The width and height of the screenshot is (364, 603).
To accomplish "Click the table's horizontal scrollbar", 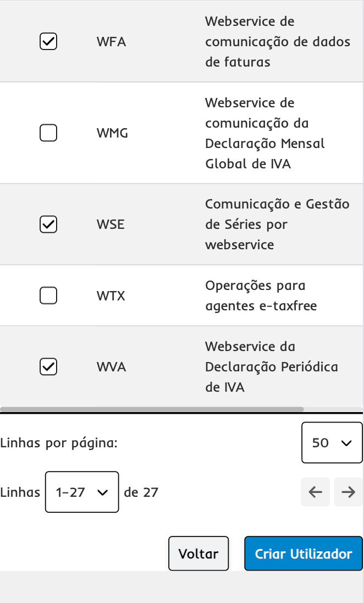I will [x=152, y=409].
